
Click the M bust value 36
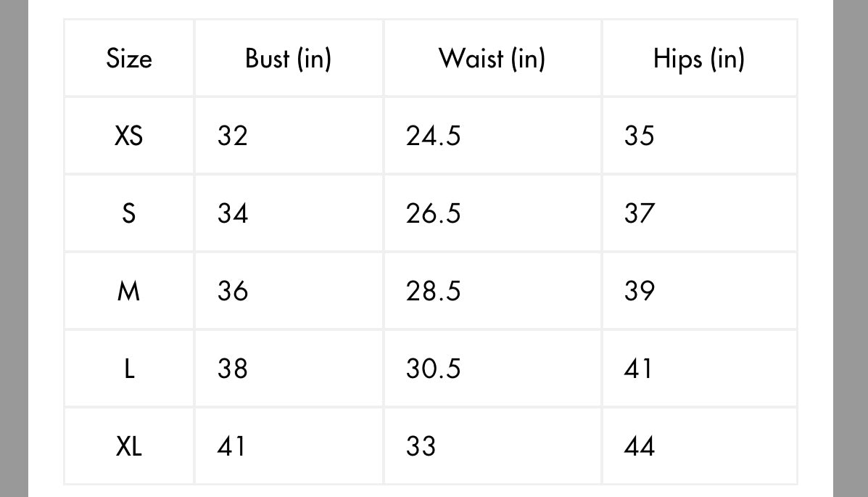233,291
